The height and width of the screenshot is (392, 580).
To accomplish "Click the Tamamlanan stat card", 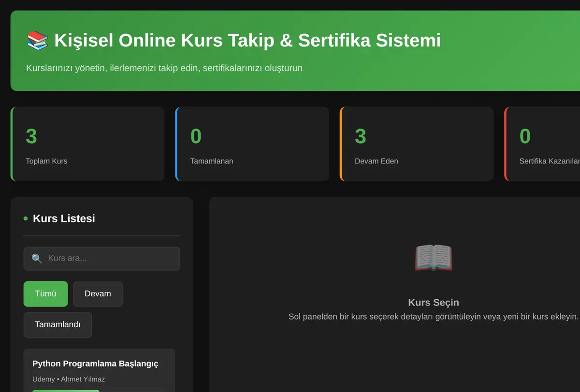I will point(252,144).
